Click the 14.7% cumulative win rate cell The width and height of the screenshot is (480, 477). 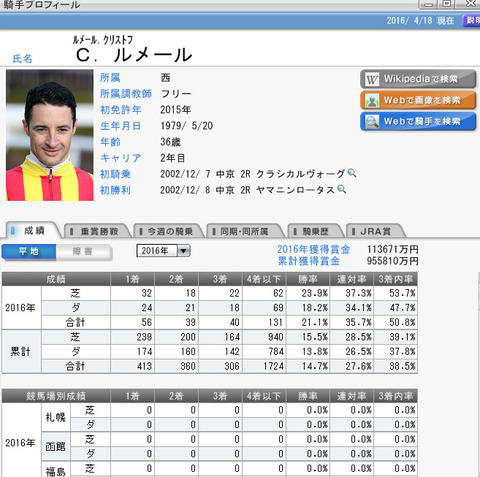[x=308, y=366]
